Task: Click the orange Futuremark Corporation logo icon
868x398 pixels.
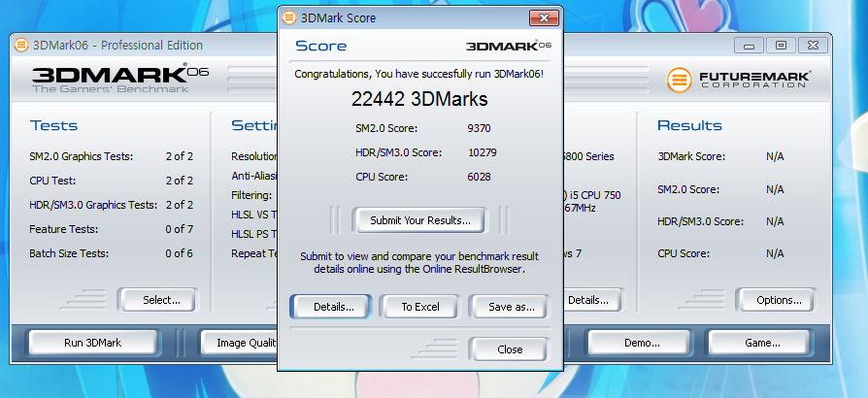Action: click(679, 80)
